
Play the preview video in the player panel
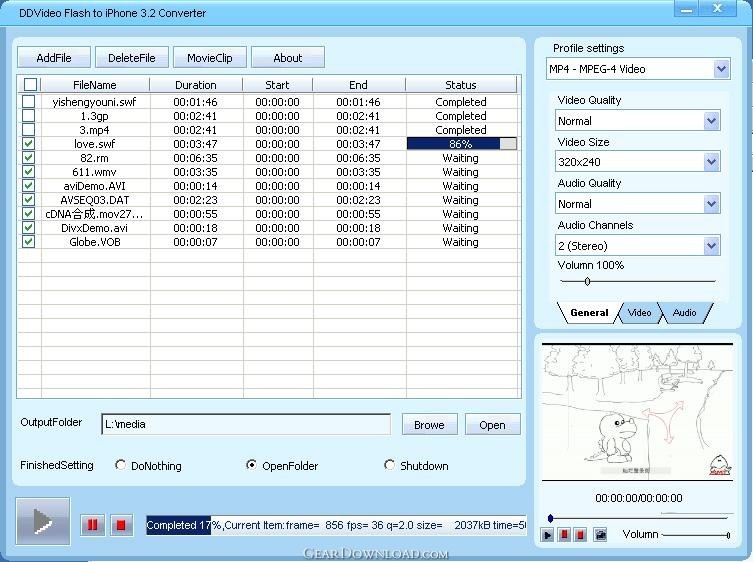548,535
